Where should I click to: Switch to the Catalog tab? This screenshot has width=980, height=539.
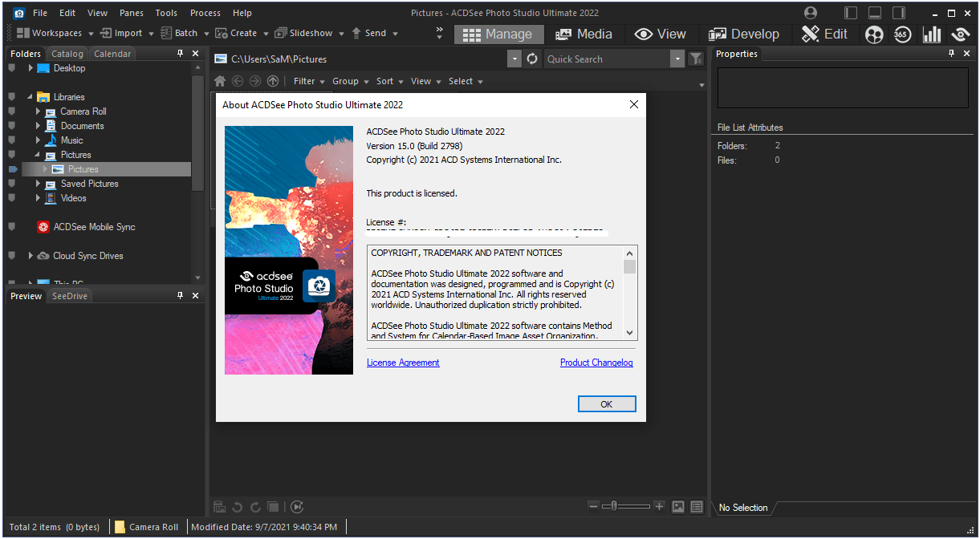point(67,54)
